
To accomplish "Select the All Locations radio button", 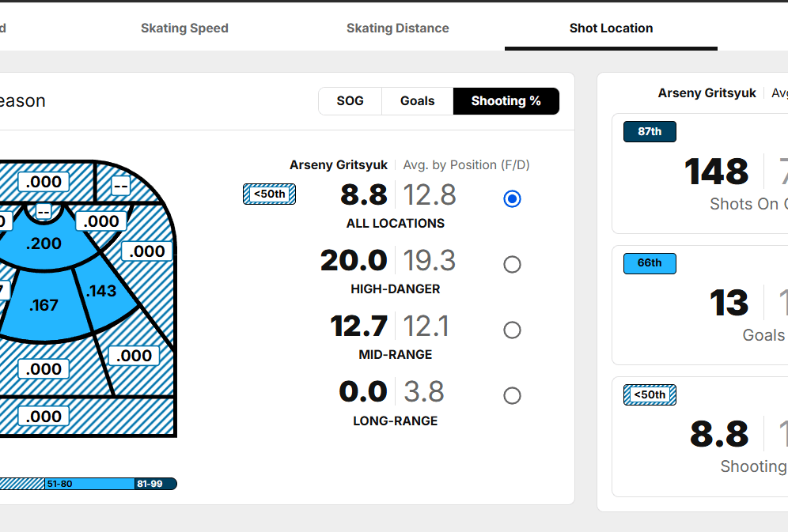I will click(512, 198).
